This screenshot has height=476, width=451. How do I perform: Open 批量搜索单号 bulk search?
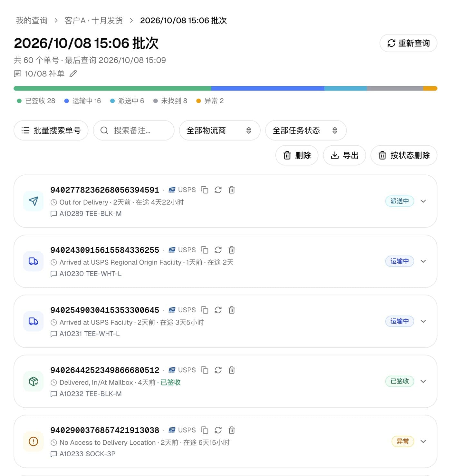coord(51,130)
